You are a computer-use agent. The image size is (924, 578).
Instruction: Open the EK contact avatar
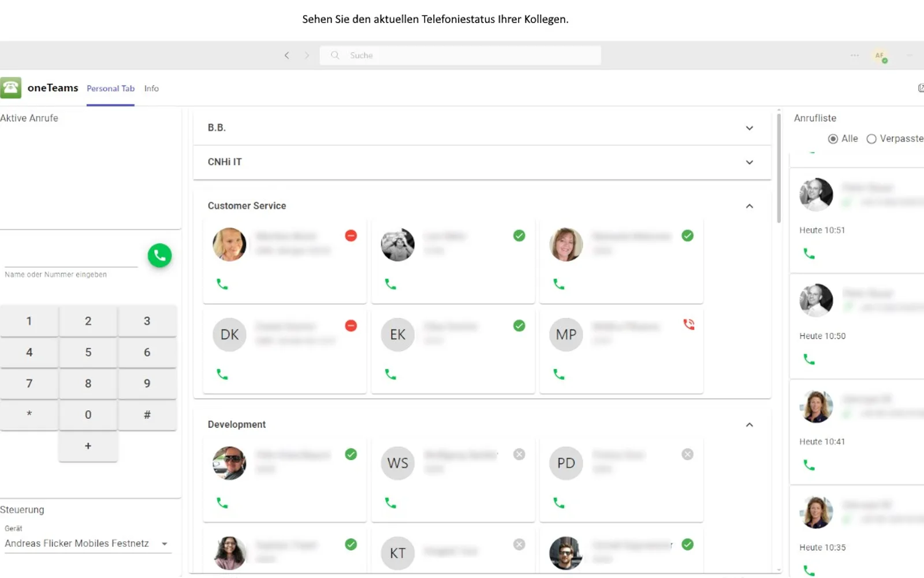point(398,335)
